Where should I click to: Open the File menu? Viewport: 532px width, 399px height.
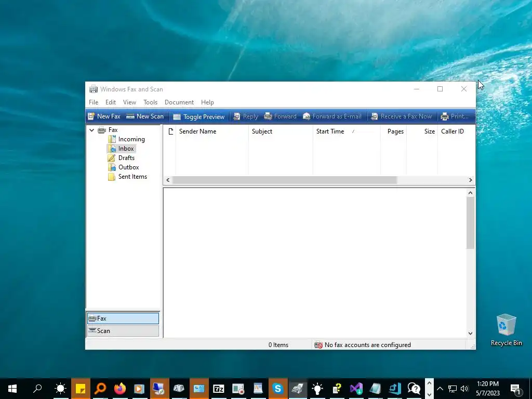pos(94,102)
